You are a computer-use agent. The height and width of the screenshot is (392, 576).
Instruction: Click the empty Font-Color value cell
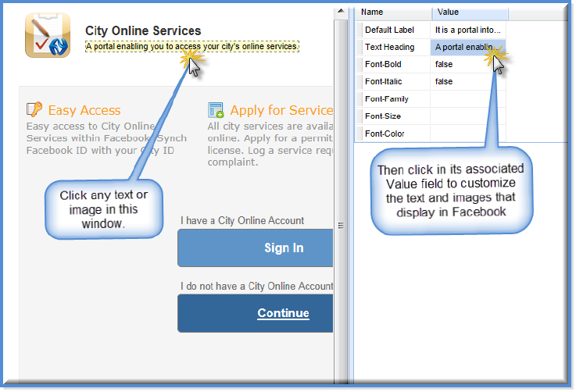(x=468, y=134)
